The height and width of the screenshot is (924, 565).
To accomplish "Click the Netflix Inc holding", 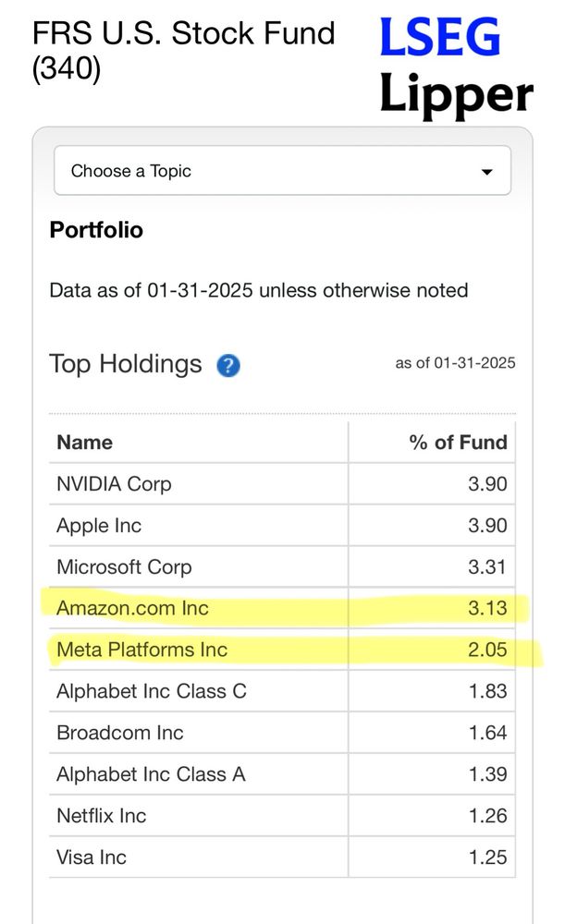I will (x=102, y=816).
